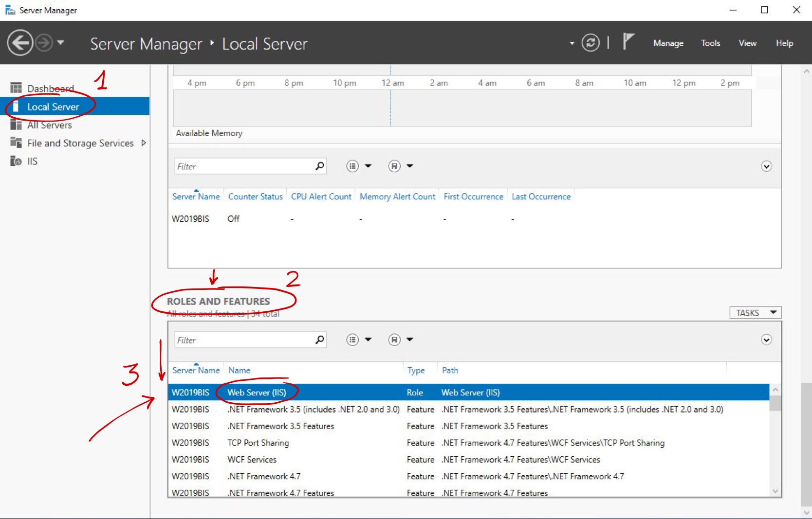Select the TCP Port Sharing row

pos(469,443)
